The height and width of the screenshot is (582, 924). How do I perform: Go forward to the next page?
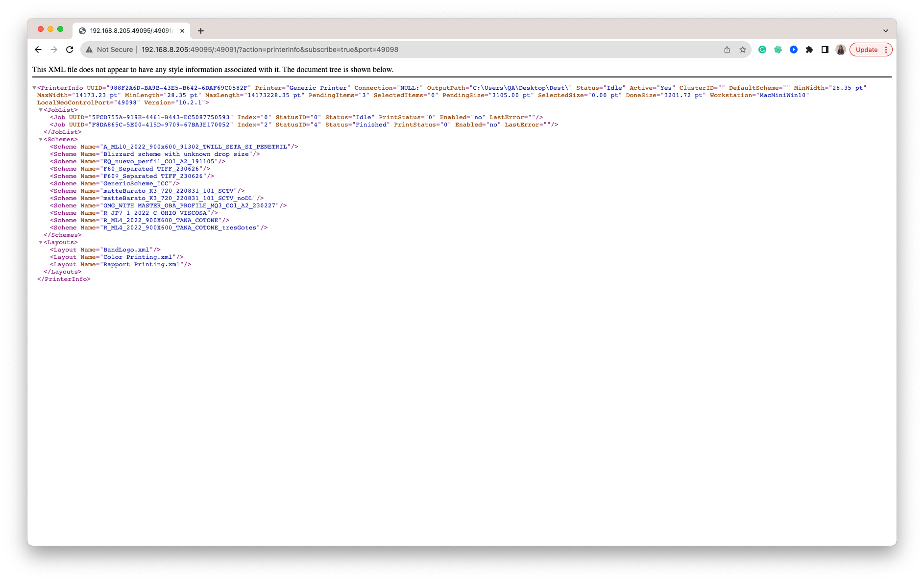[54, 50]
